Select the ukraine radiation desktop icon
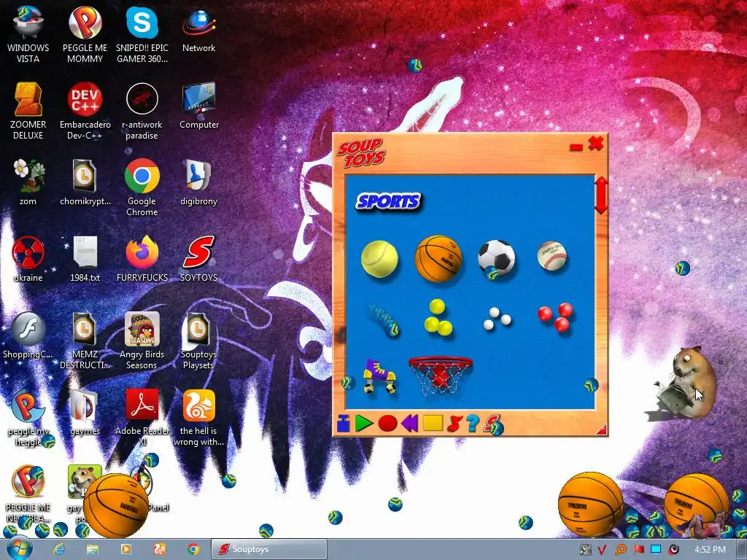 tap(28, 259)
